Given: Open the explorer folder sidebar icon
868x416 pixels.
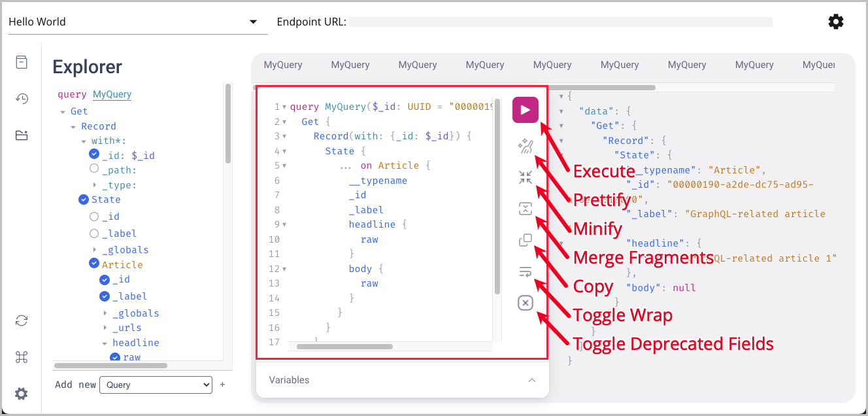Looking at the screenshot, I should click(x=22, y=135).
